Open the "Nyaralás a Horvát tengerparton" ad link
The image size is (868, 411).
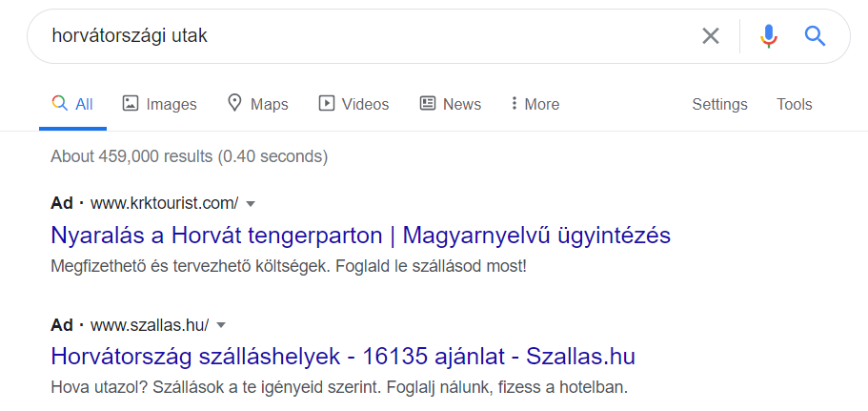click(360, 235)
